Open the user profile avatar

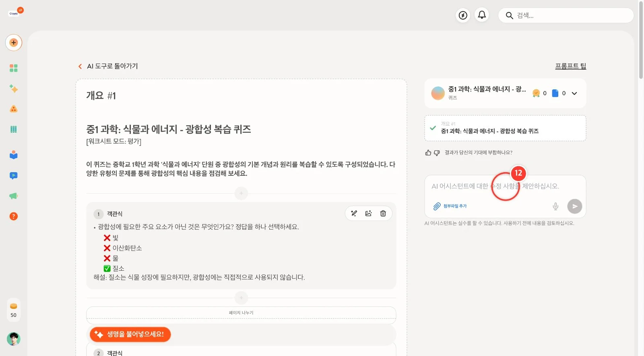coord(14,339)
